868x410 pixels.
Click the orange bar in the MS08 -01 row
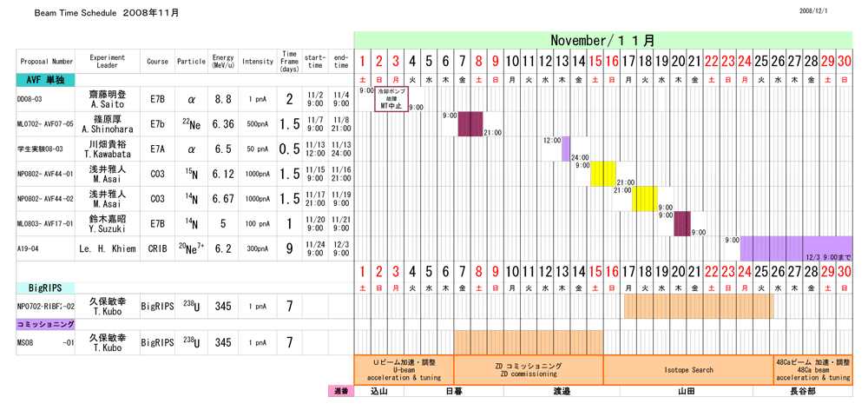(x=528, y=342)
